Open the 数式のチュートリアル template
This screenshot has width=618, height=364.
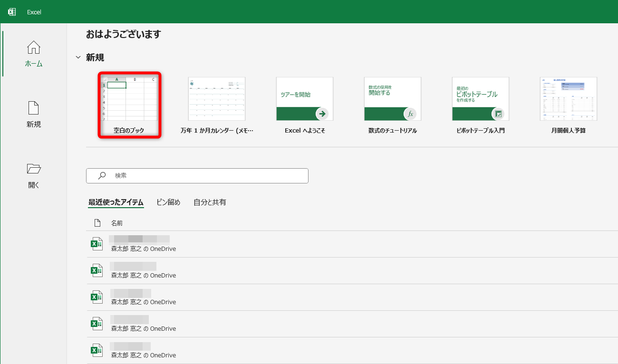click(393, 99)
